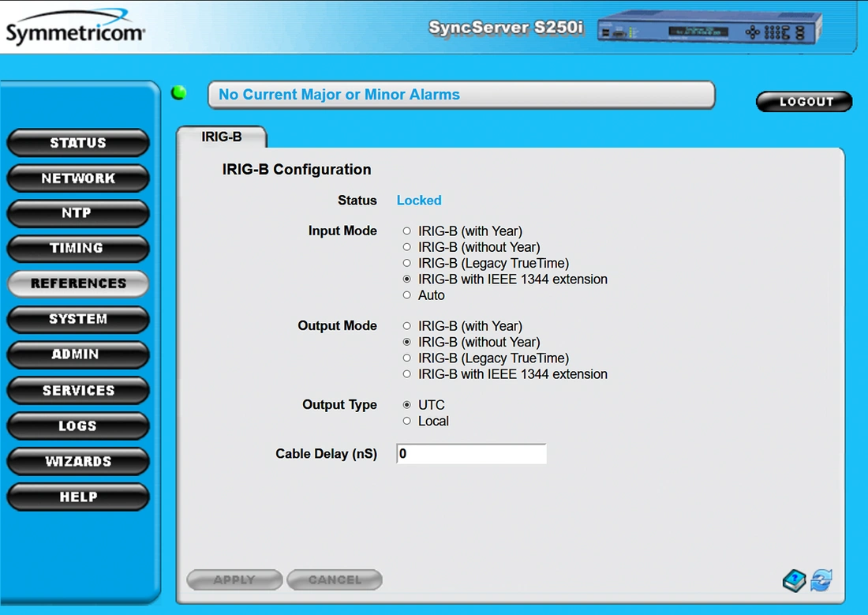Click the SyncServer S250i title text
The width and height of the screenshot is (868, 615).
(x=506, y=27)
